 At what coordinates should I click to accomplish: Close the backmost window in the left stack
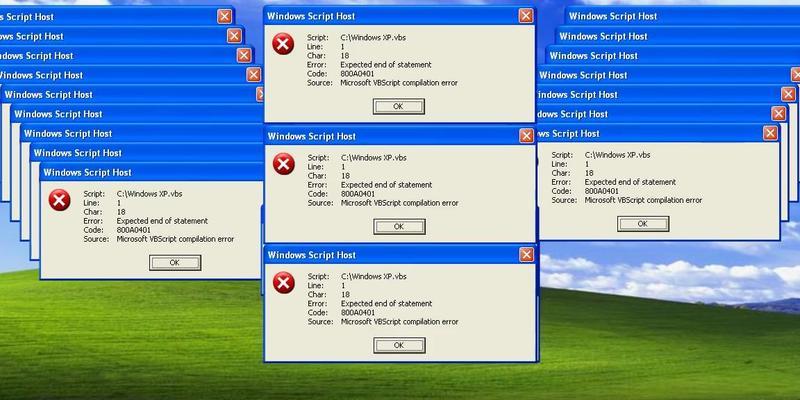(224, 16)
